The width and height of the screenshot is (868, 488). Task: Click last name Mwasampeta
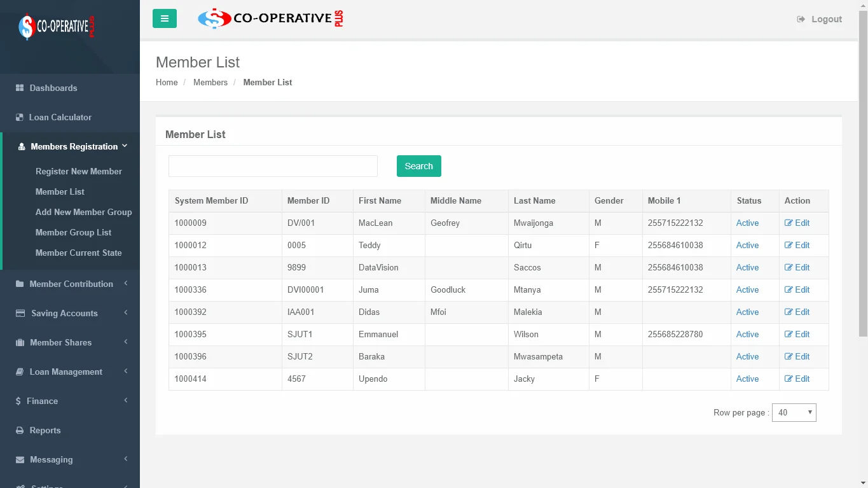(538, 356)
